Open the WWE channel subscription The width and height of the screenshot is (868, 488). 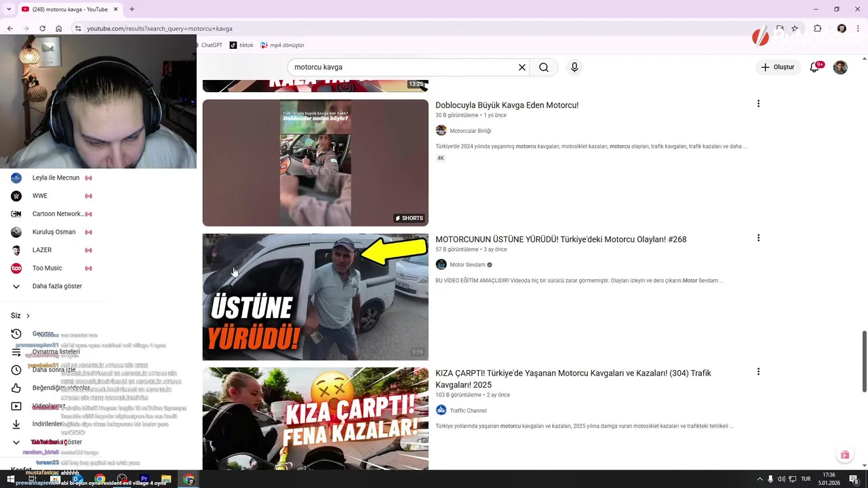(x=52, y=196)
